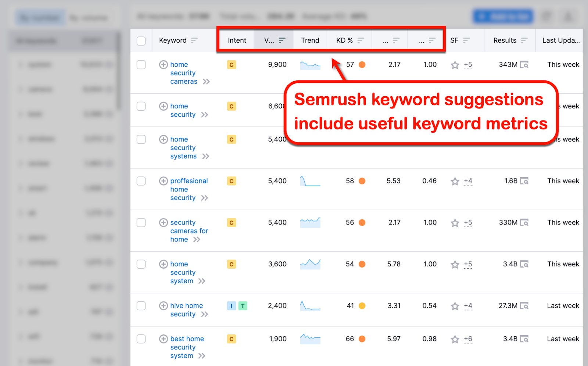Check the 'home security systems' row checkbox

(141, 139)
